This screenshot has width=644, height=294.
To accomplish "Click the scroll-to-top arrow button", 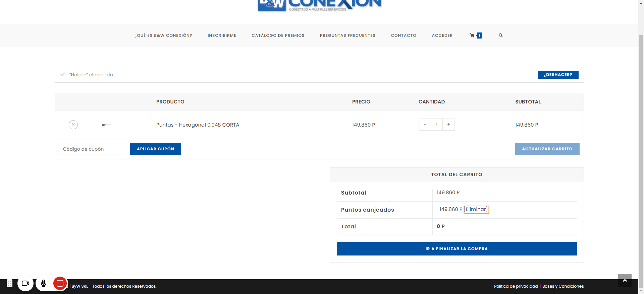I will [625, 281].
